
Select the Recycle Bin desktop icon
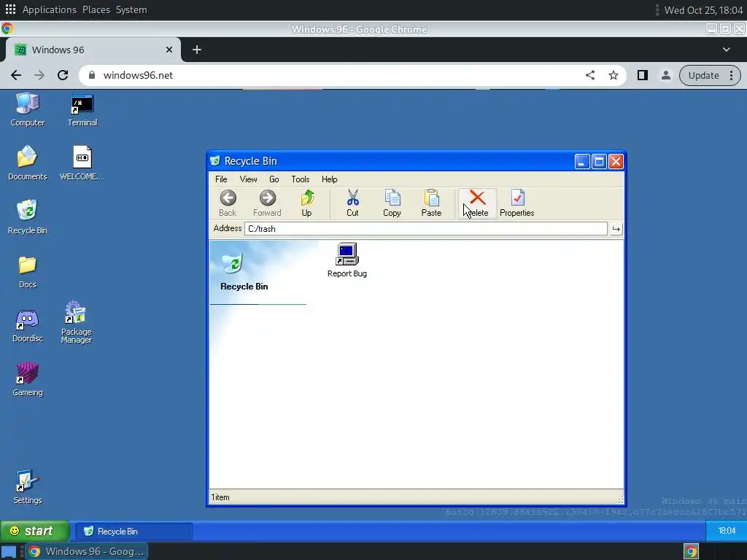[x=28, y=217]
